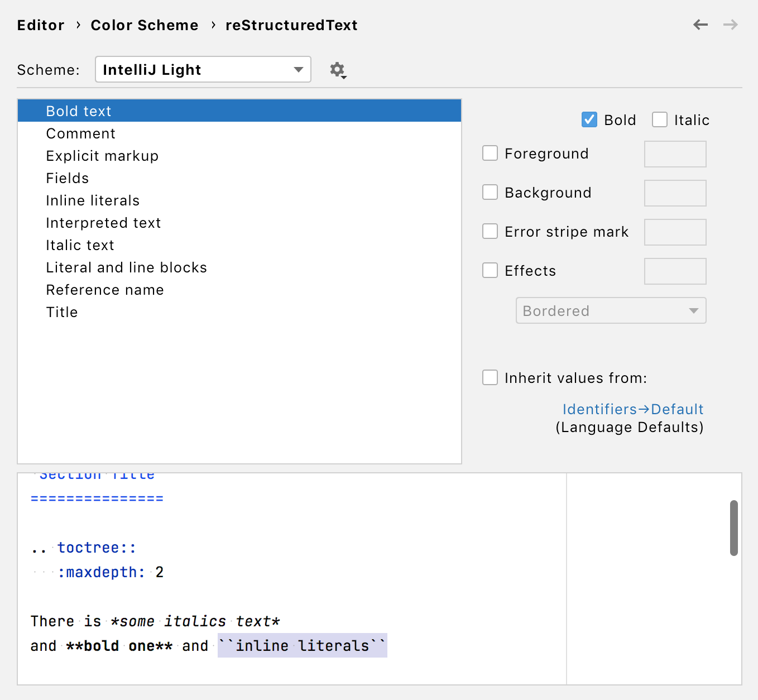Screen dimensions: 758x700
Task: Open the Color Scheme breadcrumb
Action: [x=145, y=25]
